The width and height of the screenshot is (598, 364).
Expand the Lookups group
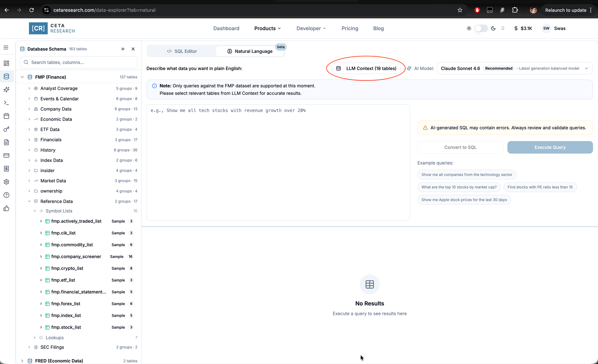coord(34,338)
